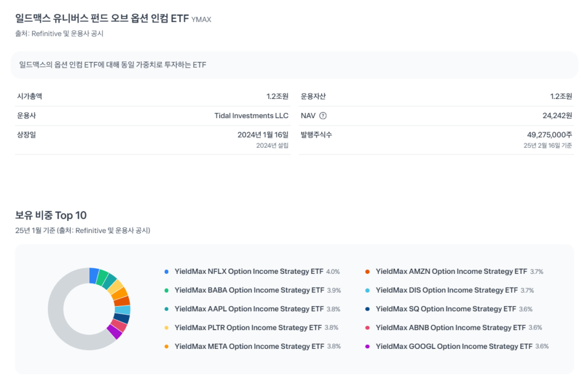Viewport: 582px width, 392px height.
Task: Click the NAV value 24,242원
Action: click(557, 116)
